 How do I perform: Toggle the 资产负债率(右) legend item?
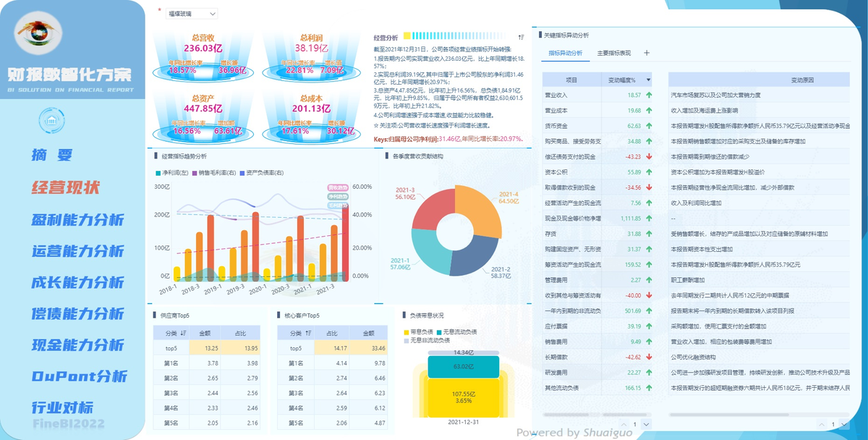coord(262,173)
